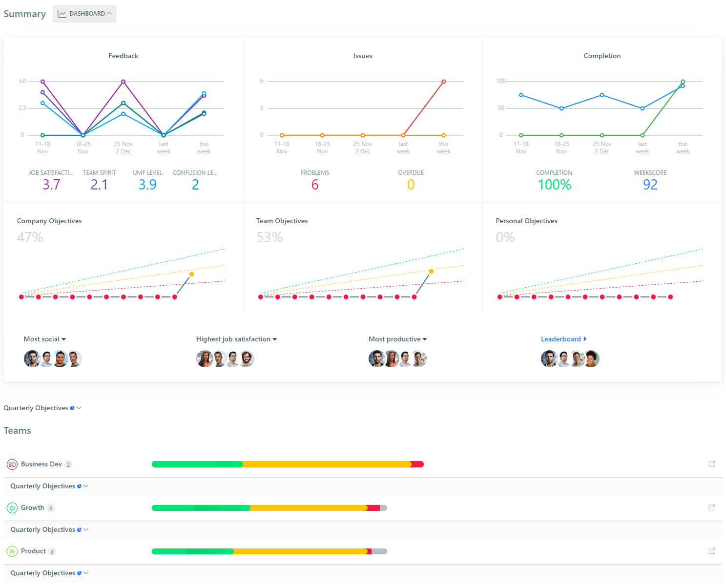
Task: Click this week's red data point on Issues chart
Action: [443, 81]
